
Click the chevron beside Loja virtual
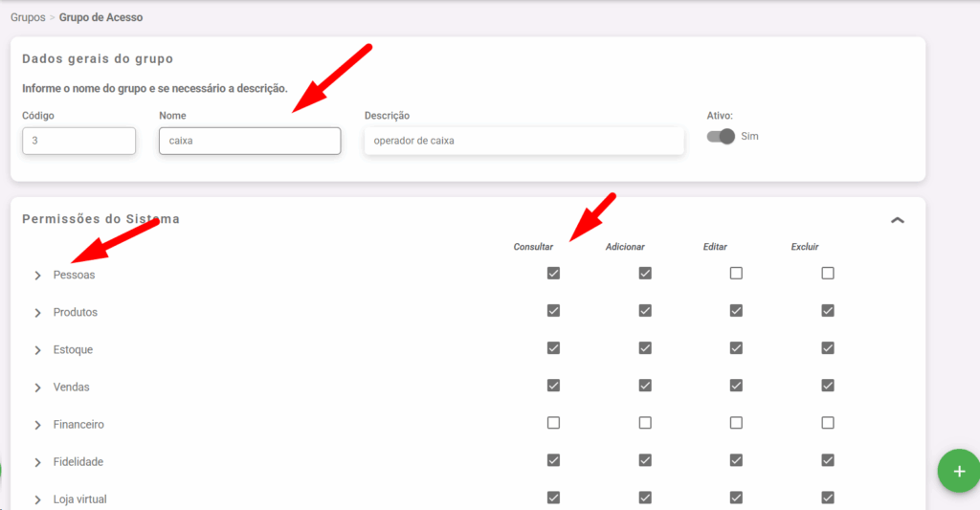[x=37, y=499]
